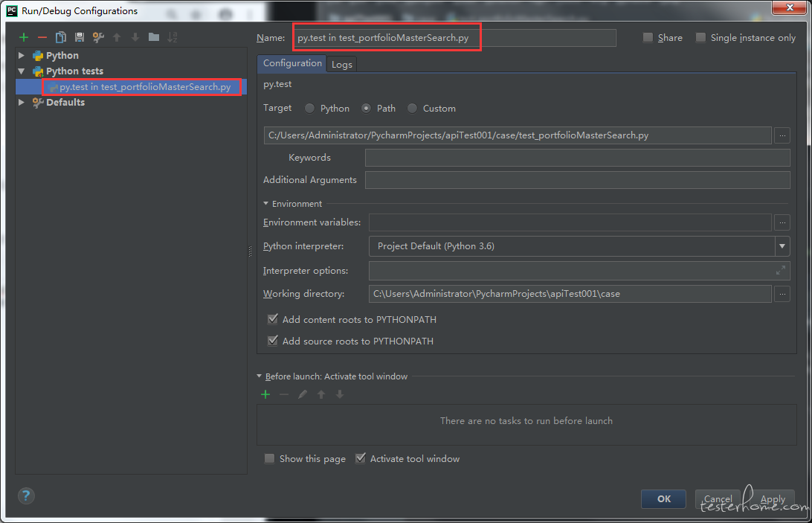
Task: Add a new run configuration
Action: [x=23, y=37]
